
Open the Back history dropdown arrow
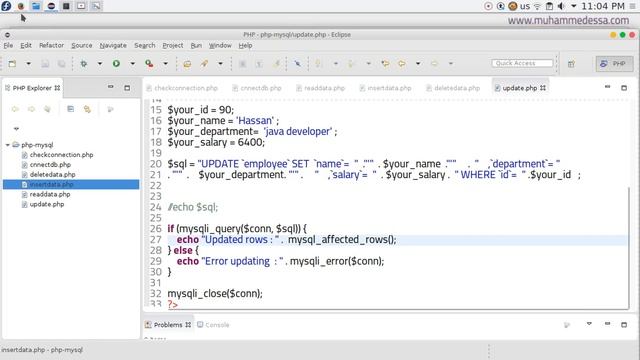pos(418,64)
